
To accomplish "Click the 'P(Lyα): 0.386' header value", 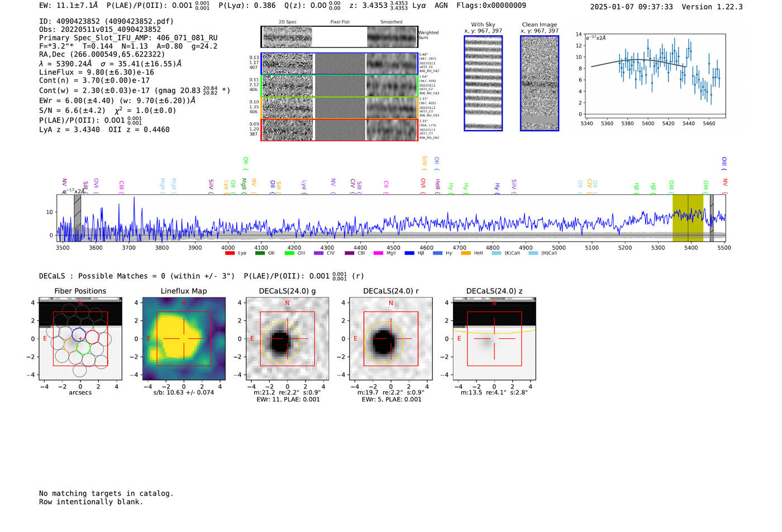I will pyautogui.click(x=247, y=6).
